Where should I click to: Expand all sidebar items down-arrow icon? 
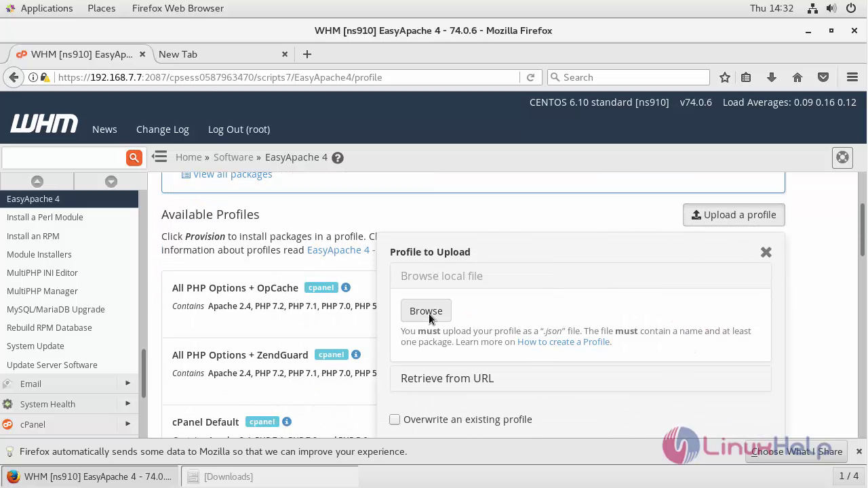click(111, 181)
